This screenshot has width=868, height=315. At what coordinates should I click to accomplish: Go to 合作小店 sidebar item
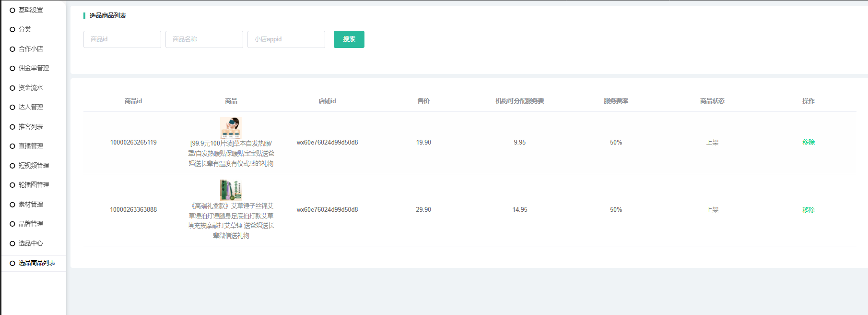coord(31,49)
